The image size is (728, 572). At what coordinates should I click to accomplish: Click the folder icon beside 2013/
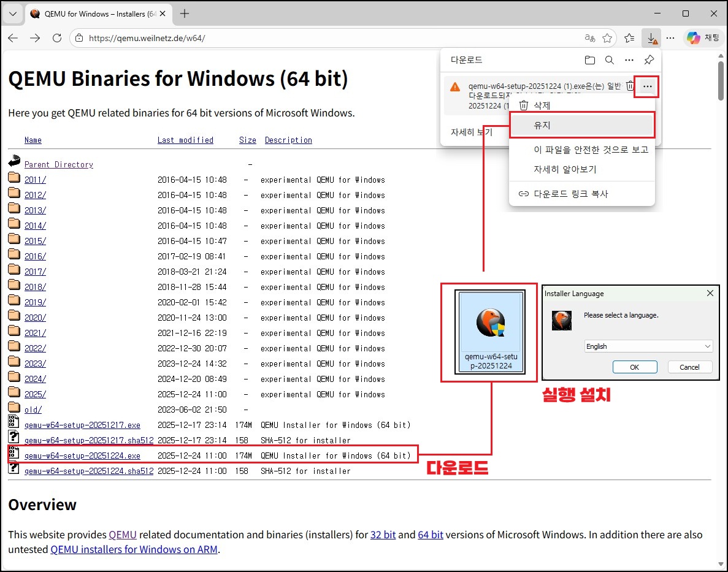pos(14,208)
